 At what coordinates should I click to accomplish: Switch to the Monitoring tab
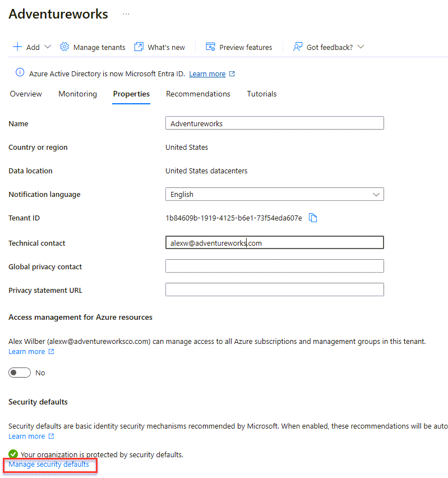78,94
